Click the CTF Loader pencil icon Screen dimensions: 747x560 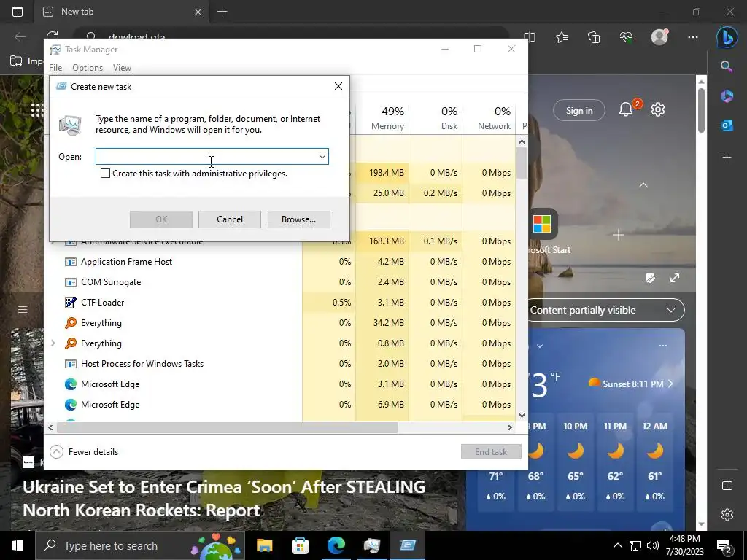point(71,303)
